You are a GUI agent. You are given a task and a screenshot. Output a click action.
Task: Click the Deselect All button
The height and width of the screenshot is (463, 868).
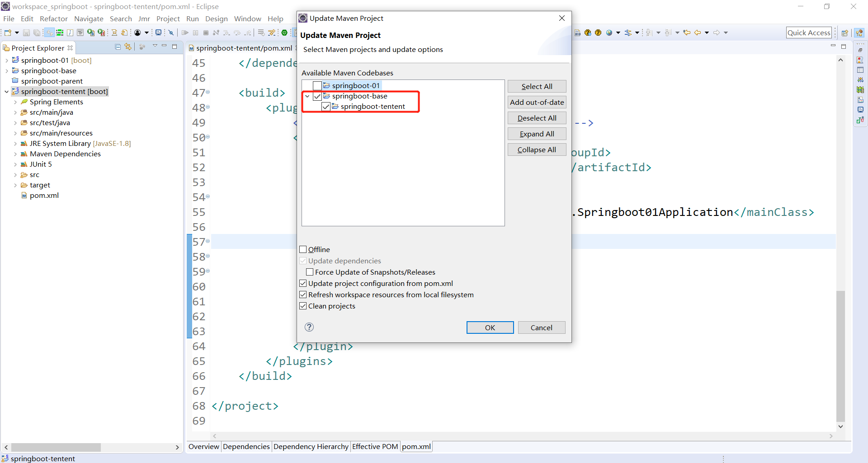[x=537, y=118]
